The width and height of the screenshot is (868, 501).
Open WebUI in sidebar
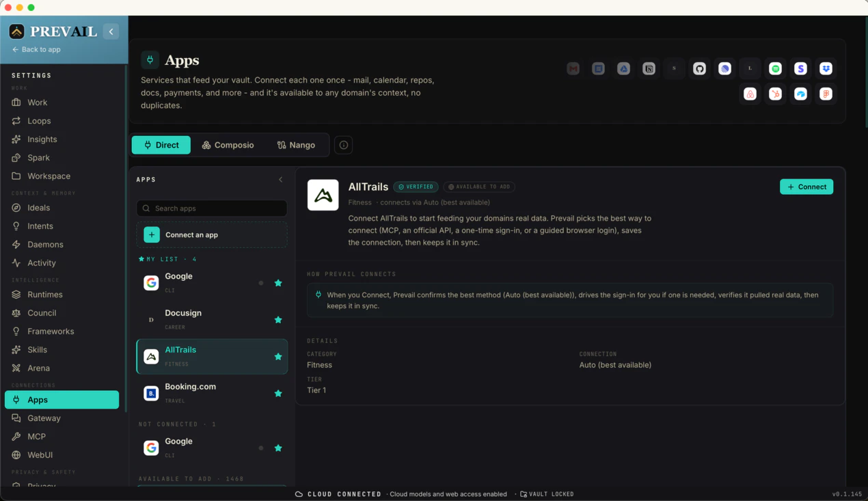click(62, 455)
